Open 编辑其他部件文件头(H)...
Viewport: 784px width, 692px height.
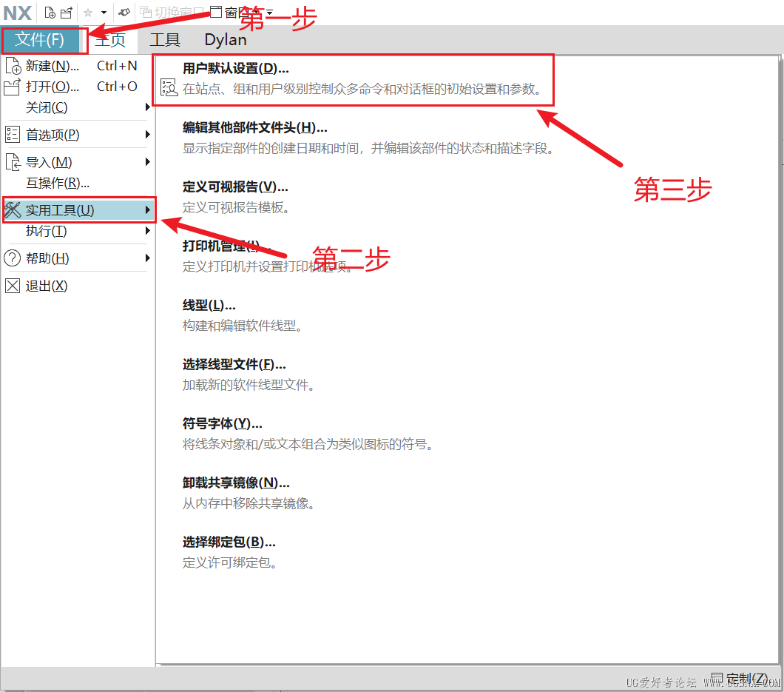tap(255, 127)
